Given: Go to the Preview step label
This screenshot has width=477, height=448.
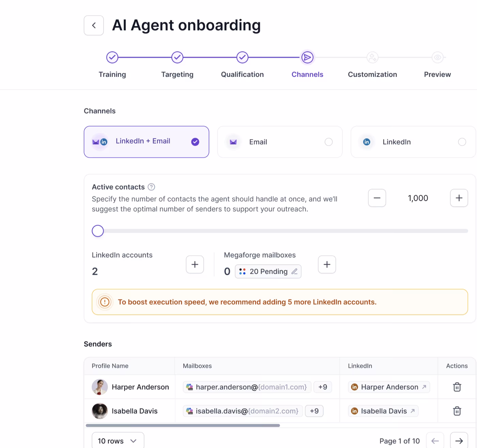Looking at the screenshot, I should click(437, 75).
